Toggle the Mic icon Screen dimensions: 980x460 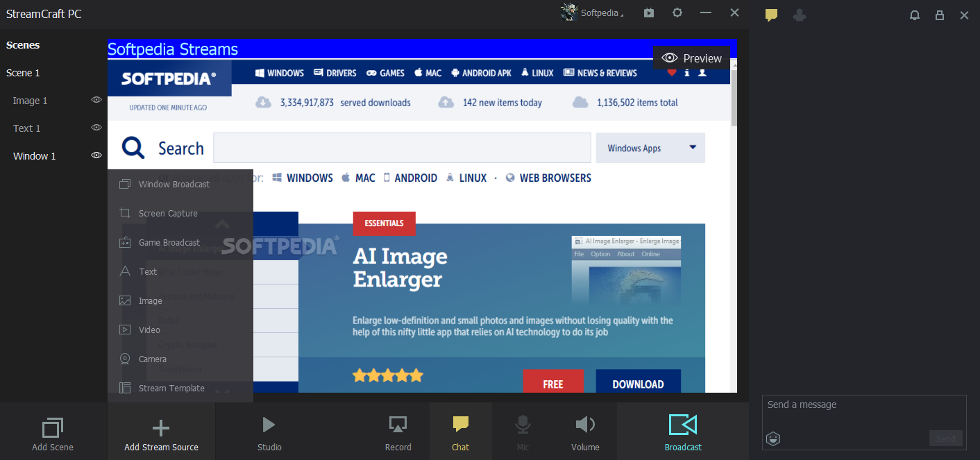523,425
